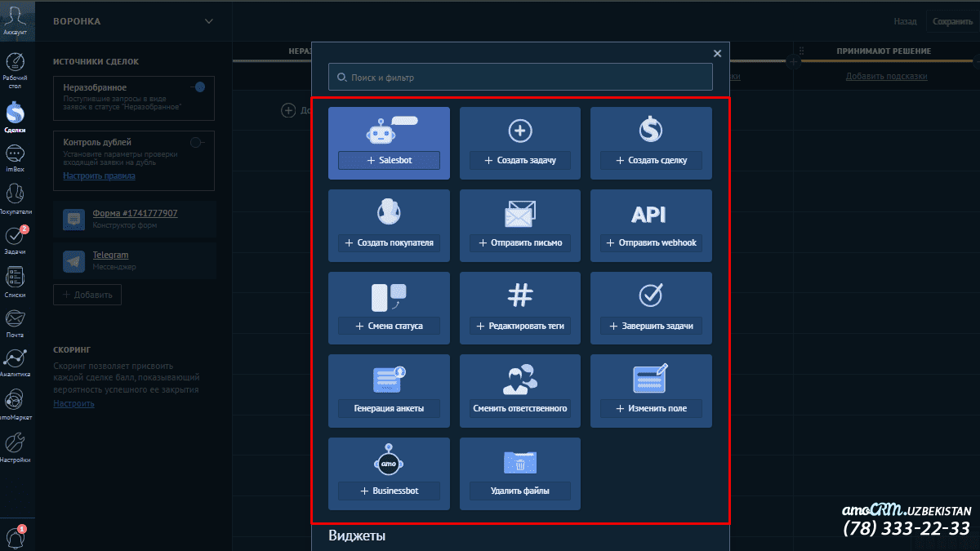The width and height of the screenshot is (980, 551).
Task: Click the Telegram source icon
Action: point(74,261)
